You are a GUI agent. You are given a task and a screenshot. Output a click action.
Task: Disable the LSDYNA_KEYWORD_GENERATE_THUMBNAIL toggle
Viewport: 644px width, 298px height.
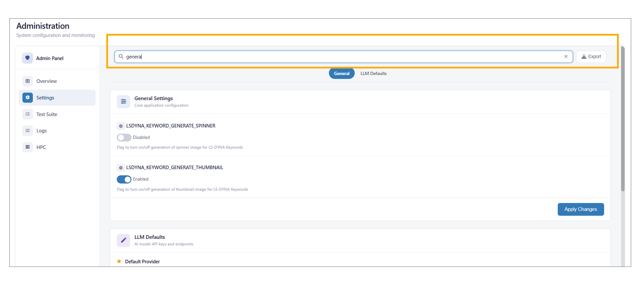coord(124,179)
